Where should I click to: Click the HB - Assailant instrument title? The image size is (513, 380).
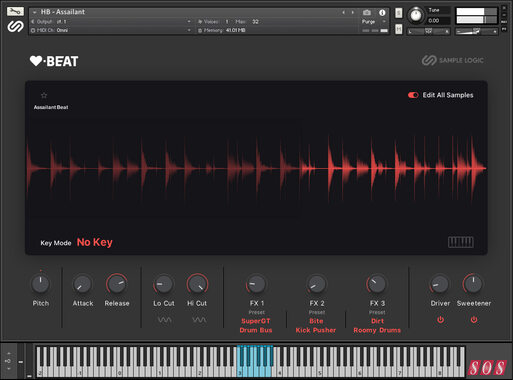63,12
